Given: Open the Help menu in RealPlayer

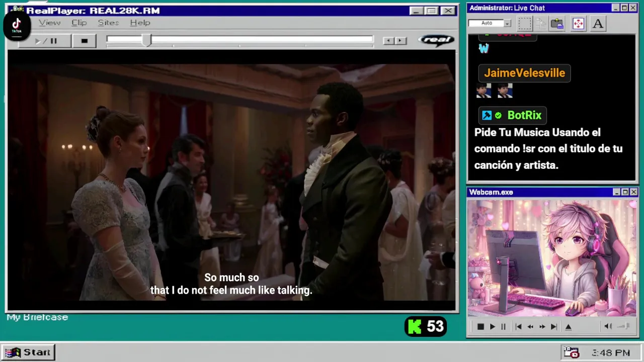Looking at the screenshot, I should 140,23.
